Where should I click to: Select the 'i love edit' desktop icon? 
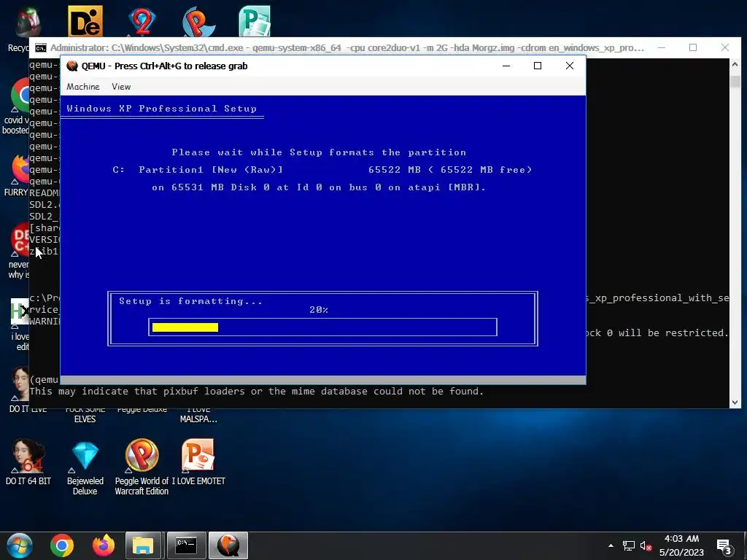point(19,324)
